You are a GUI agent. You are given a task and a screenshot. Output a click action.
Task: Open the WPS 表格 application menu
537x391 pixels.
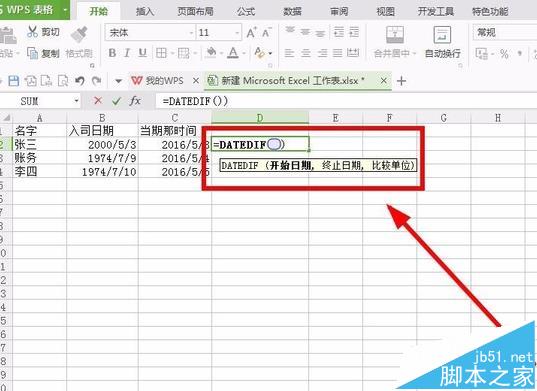pyautogui.click(x=34, y=9)
